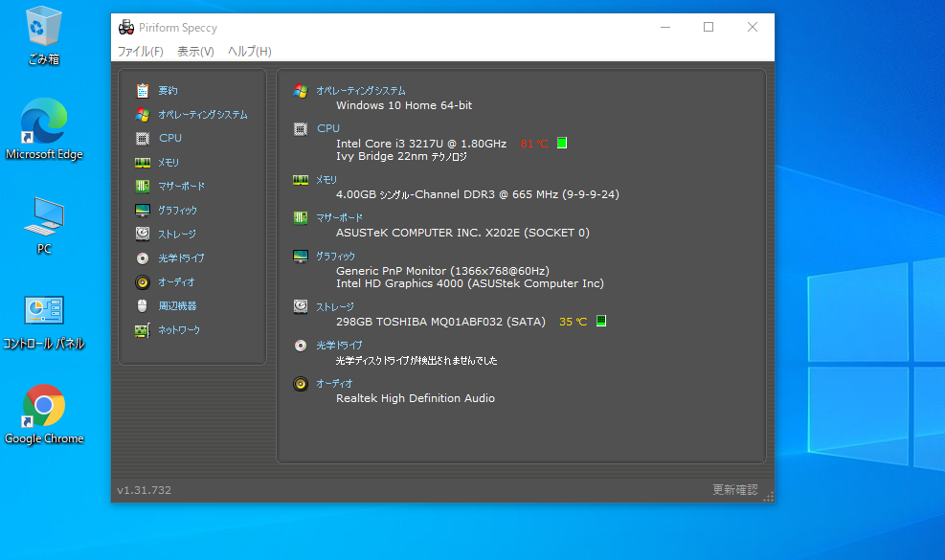Screen dimensions: 945x560
Task: Click the Intel Core i3 3217U text
Action: [420, 144]
